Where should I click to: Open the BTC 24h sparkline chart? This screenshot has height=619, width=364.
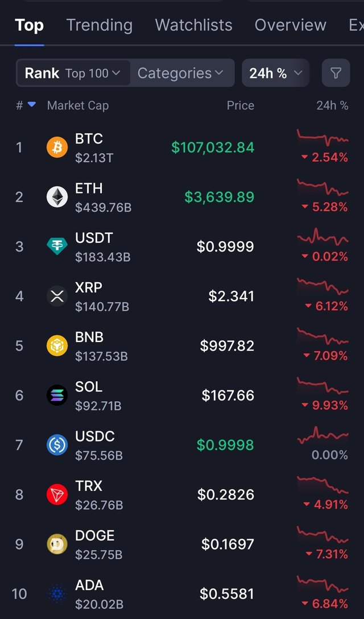[x=322, y=138]
